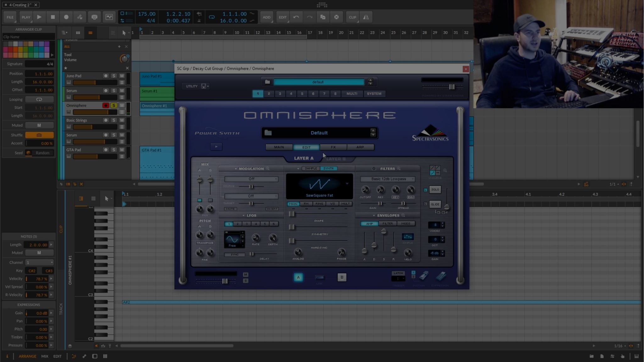This screenshot has width=644, height=362.
Task: Click the transport stop icon
Action: [x=53, y=17]
